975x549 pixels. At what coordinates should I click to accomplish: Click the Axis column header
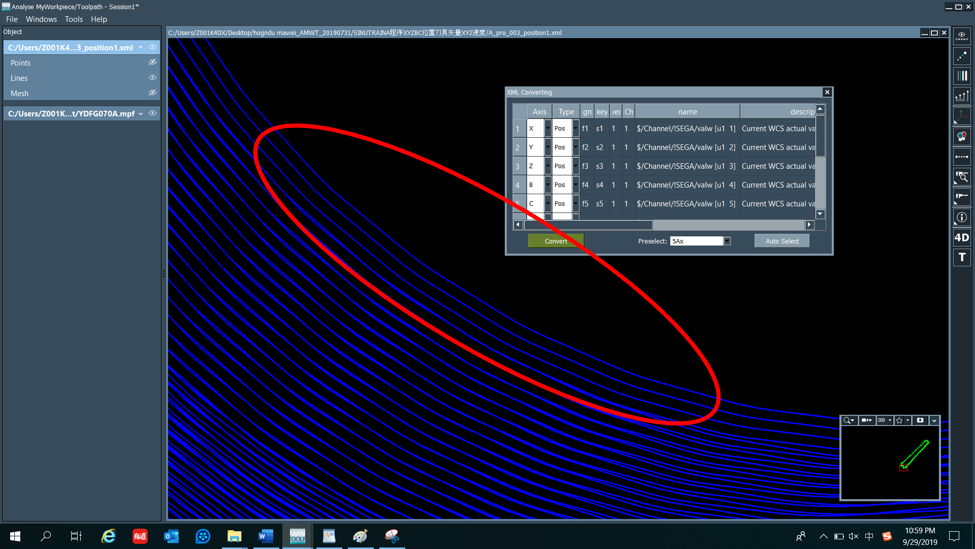[x=539, y=111]
